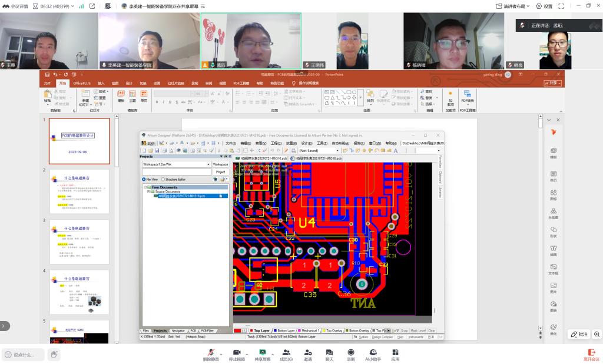Image resolution: width=603 pixels, height=364 pixels.
Task: Open the speaker layout dropdown
Action: pyautogui.click(x=511, y=6)
